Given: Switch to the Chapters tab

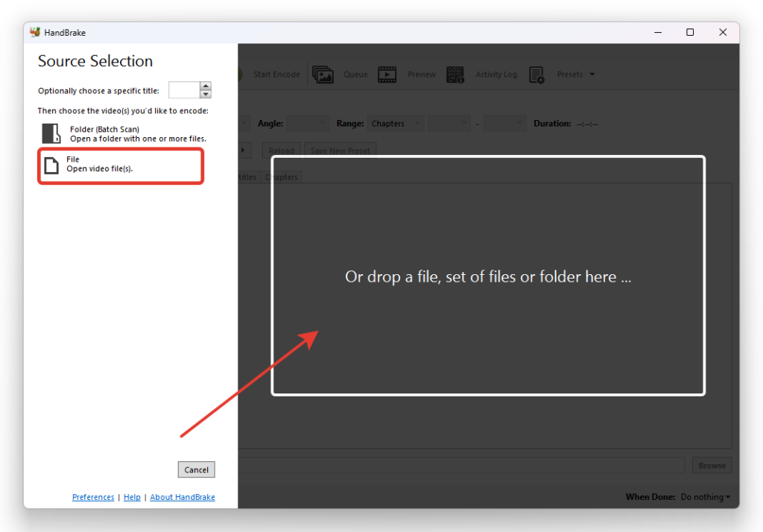Looking at the screenshot, I should [282, 177].
